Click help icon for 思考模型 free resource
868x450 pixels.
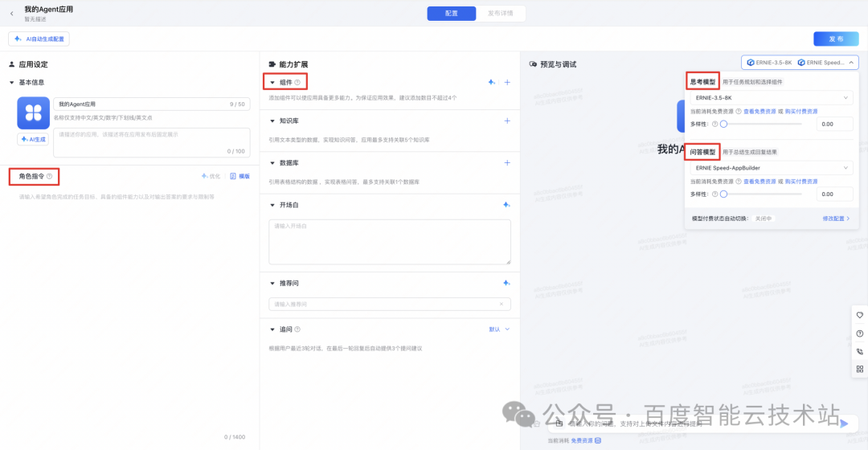[x=739, y=111]
